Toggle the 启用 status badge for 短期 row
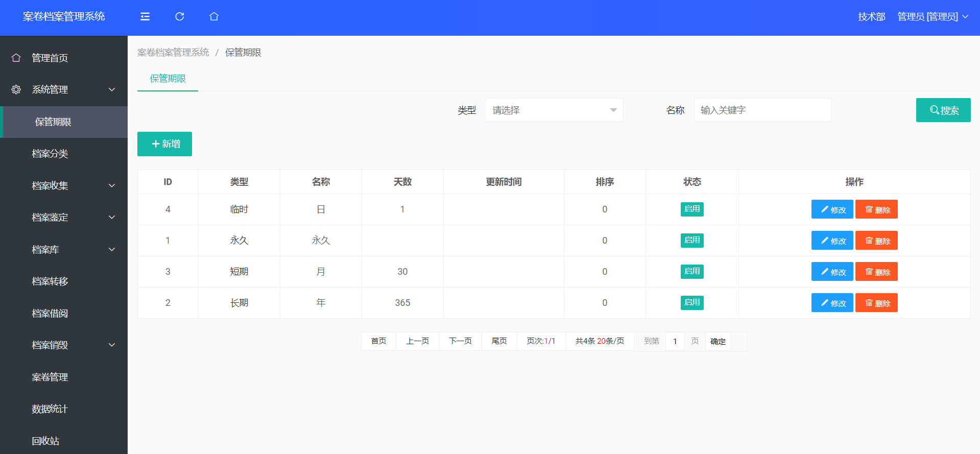 tap(692, 272)
